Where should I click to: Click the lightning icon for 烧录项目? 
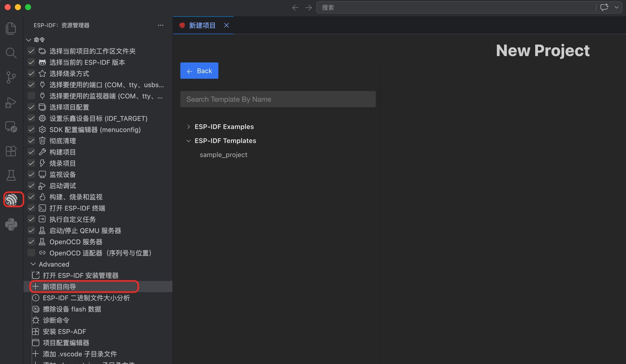click(42, 163)
